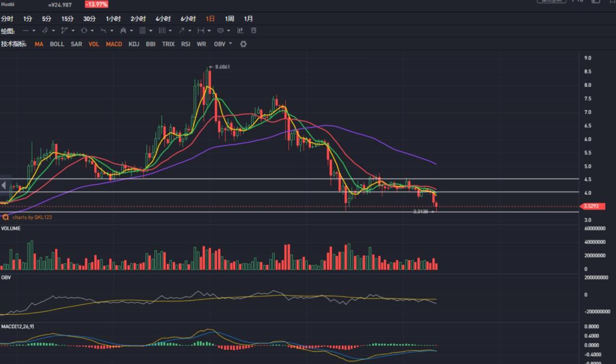Expand the OBV indicator dropdown arrow
Screen dimensions: 616x364
tap(230, 44)
